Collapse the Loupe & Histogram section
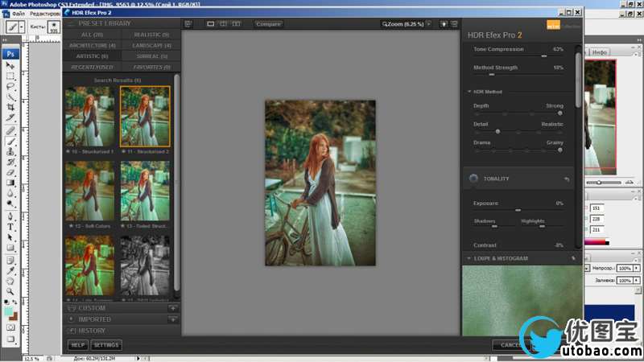The width and height of the screenshot is (644, 362). point(469,258)
